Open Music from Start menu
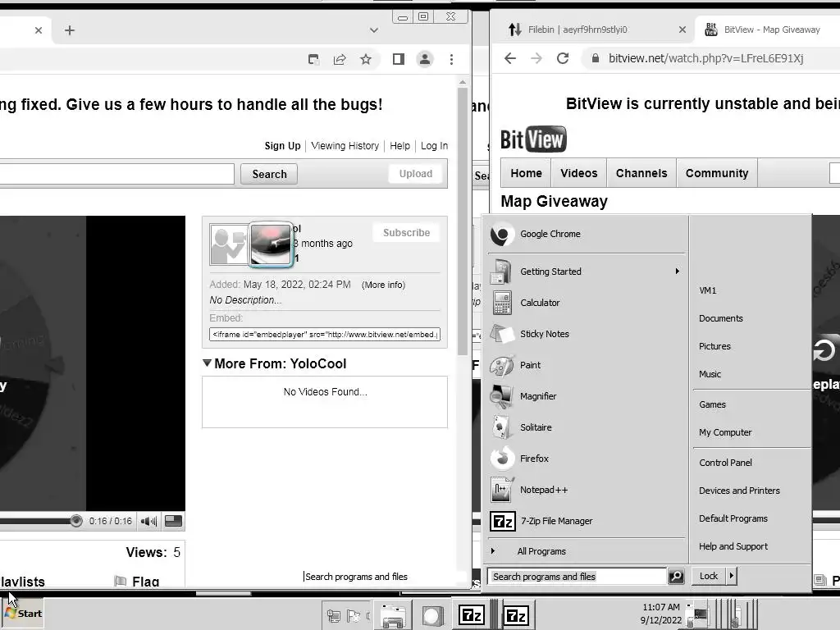Image resolution: width=840 pixels, height=630 pixels. (x=710, y=374)
